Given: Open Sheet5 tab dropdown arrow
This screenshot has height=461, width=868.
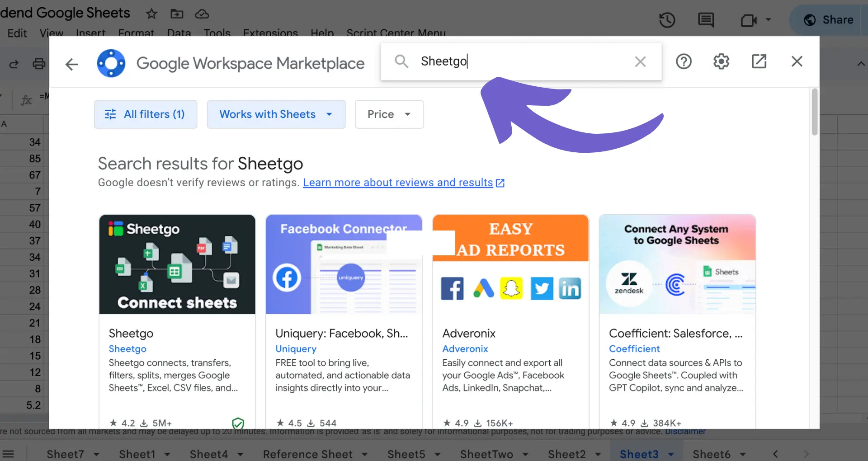Looking at the screenshot, I should click(x=437, y=454).
